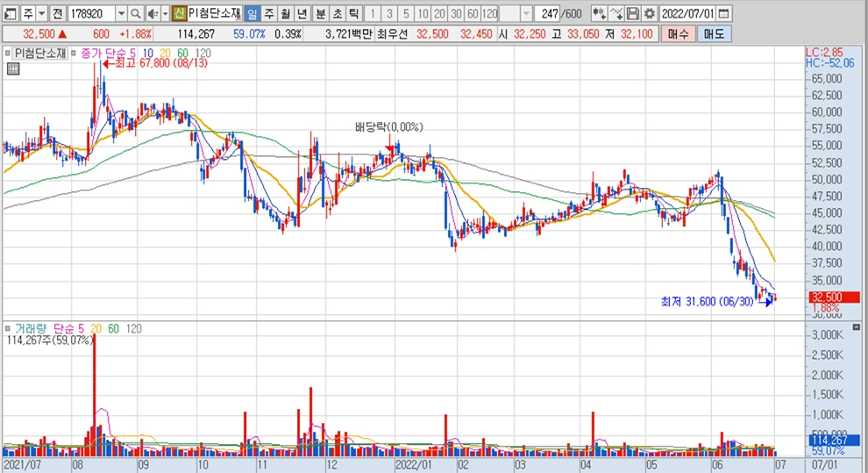
Task: Click the +1.88% change rate value
Action: click(x=136, y=33)
